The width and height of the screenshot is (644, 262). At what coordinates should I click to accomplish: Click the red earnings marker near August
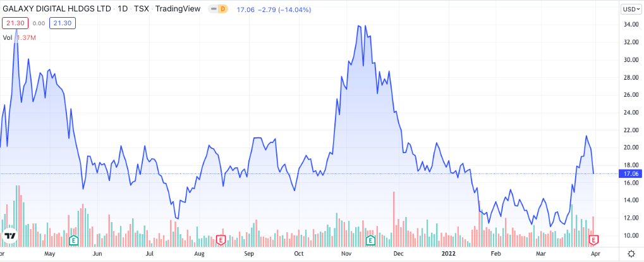(221, 240)
